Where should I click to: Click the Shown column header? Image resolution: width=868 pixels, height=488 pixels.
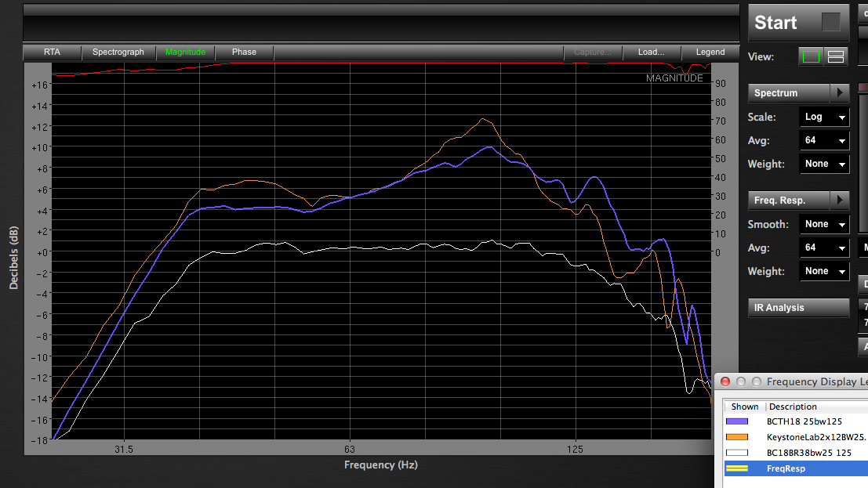coord(745,407)
